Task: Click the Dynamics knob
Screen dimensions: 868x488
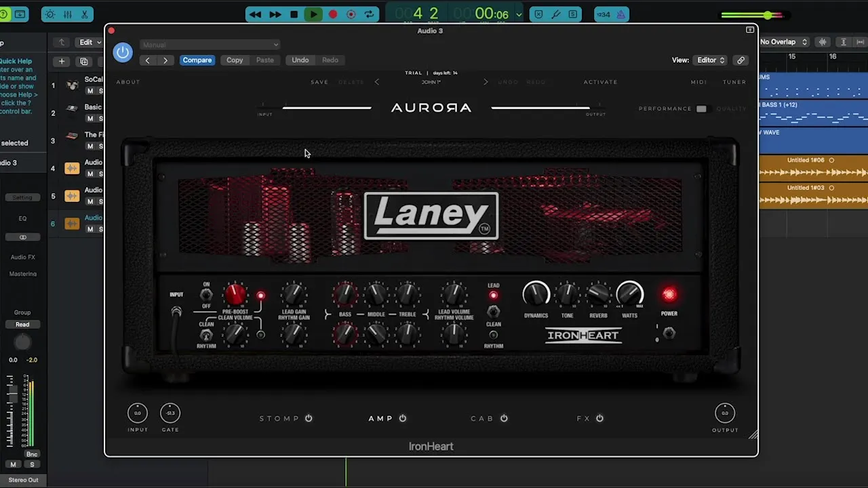Action: (x=536, y=294)
